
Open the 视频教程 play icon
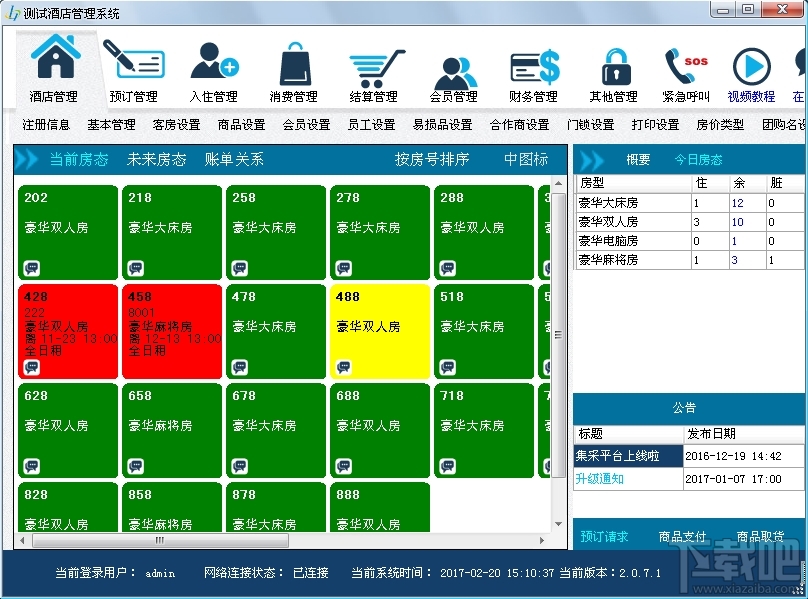click(751, 66)
